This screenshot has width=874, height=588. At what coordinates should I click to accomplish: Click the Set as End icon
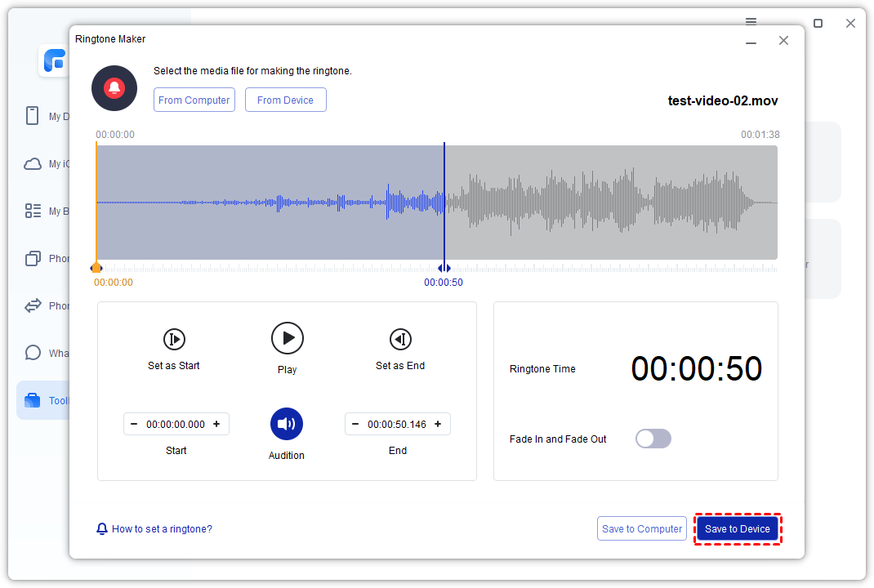[x=400, y=339]
